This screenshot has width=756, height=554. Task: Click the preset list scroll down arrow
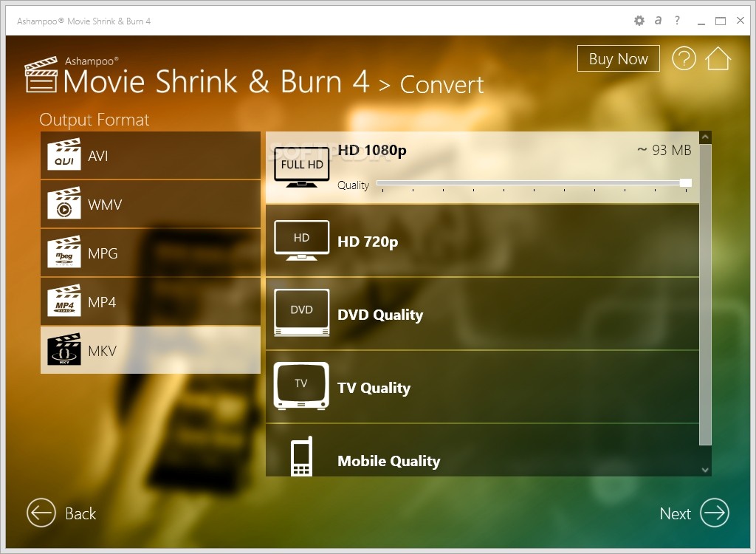tap(705, 470)
